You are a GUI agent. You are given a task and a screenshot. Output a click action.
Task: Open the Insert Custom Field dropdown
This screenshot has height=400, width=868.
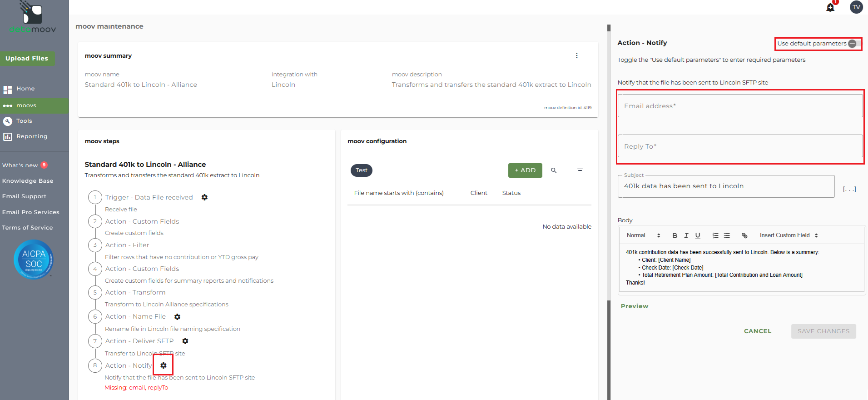coord(789,235)
